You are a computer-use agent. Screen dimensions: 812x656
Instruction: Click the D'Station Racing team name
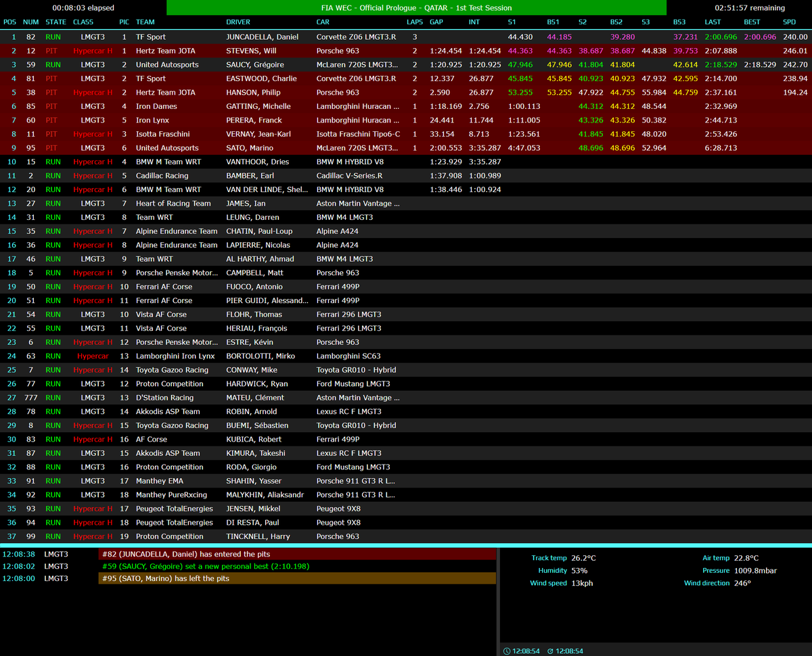click(x=164, y=398)
